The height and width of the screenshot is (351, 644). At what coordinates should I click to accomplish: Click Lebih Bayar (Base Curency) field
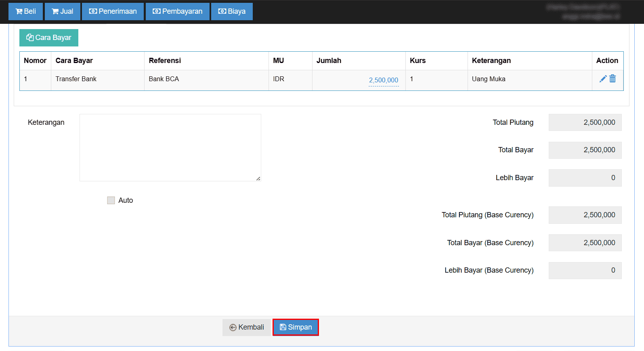click(585, 270)
